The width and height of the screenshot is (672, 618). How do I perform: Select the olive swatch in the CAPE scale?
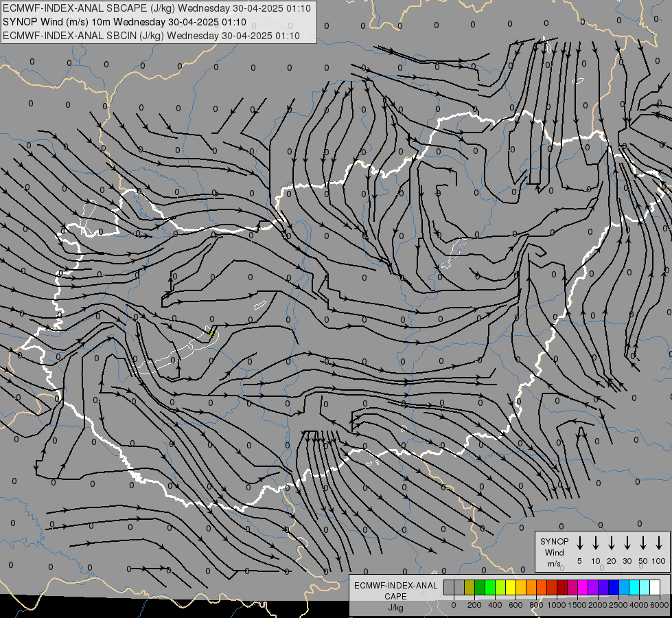pos(470,587)
